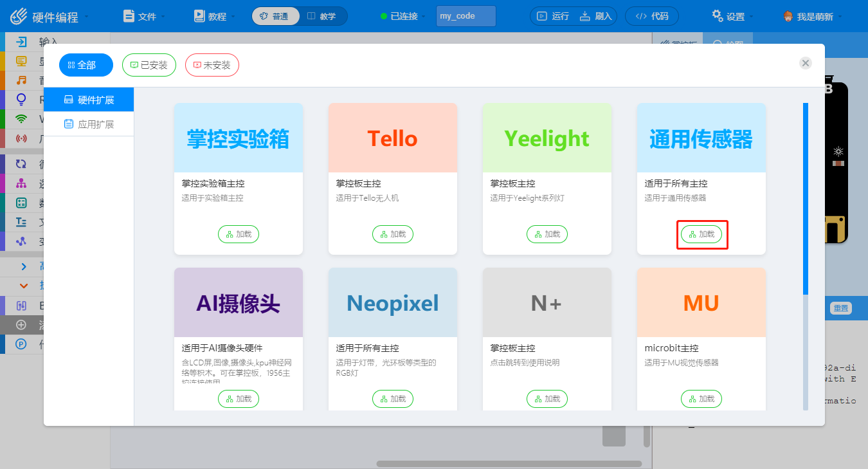The image size is (868, 469).
Task: Open the 代码 code view
Action: [x=651, y=16]
